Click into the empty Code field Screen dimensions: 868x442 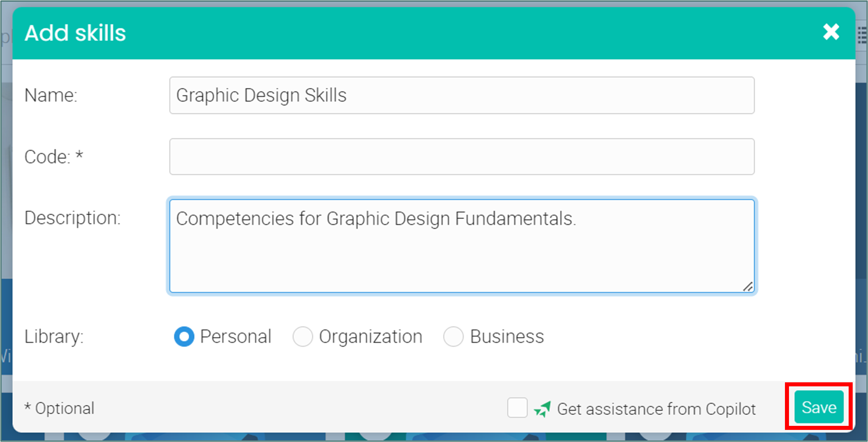pyautogui.click(x=462, y=156)
